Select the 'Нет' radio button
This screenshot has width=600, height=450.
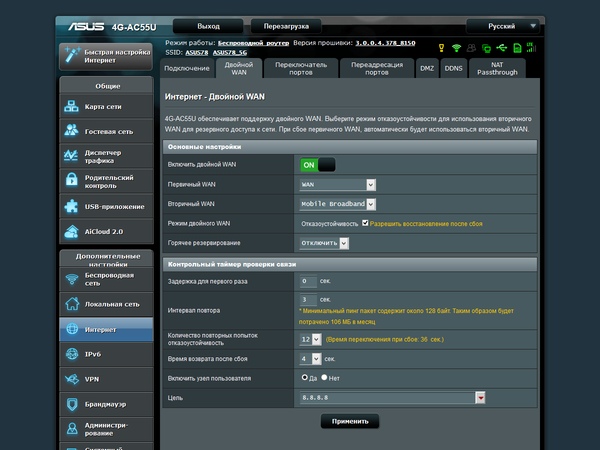(x=322, y=378)
